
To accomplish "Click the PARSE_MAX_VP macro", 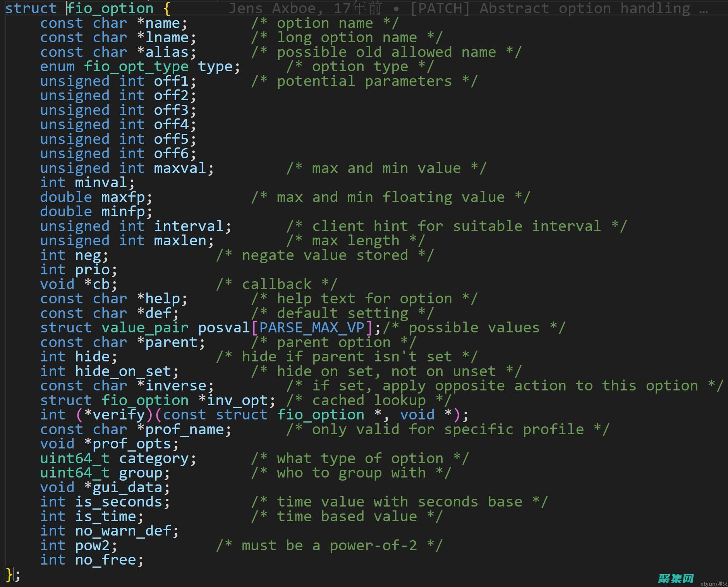I will (312, 328).
